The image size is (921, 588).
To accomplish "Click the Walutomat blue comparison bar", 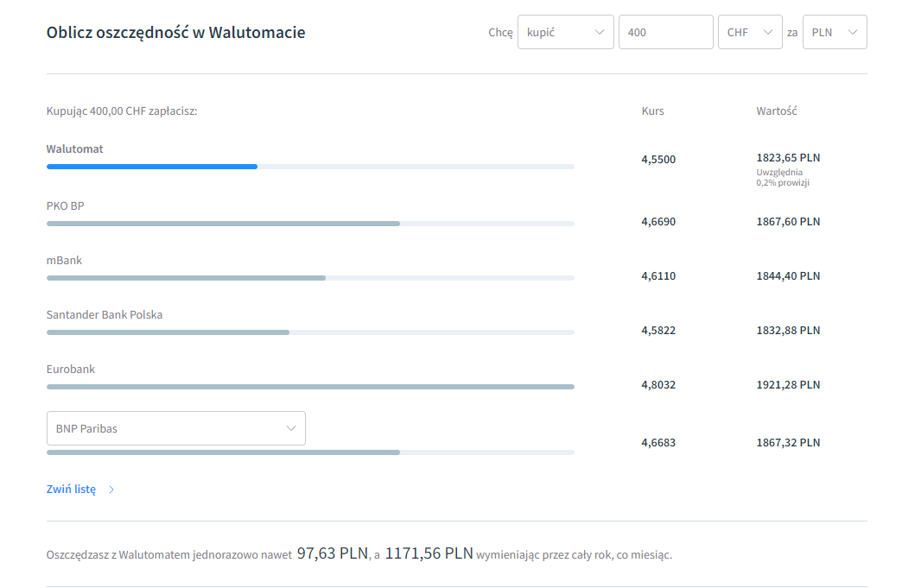I will click(152, 167).
